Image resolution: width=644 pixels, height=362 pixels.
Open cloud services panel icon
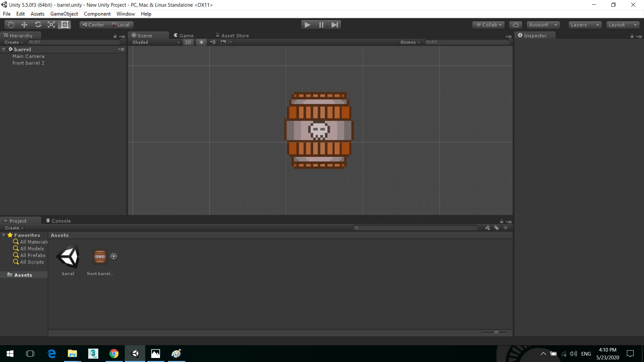[516, 25]
